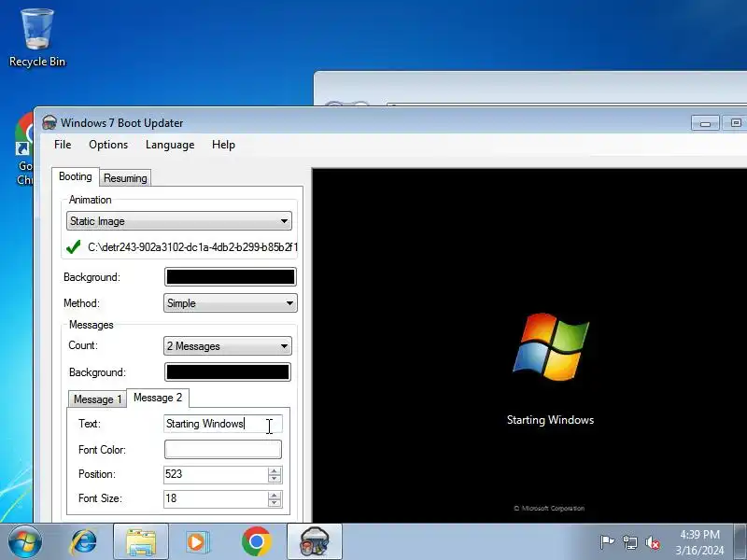Switch to Boot Updater taskbar button
Image resolution: width=747 pixels, height=560 pixels.
[315, 542]
